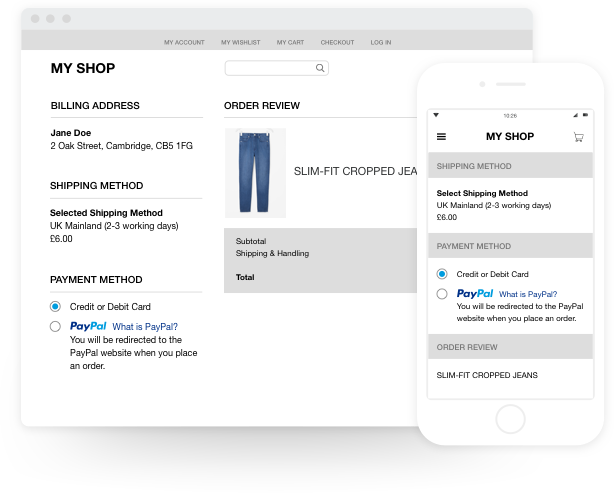Open the 'What is PayPal?' desktop link
614x493 pixels.
(145, 327)
